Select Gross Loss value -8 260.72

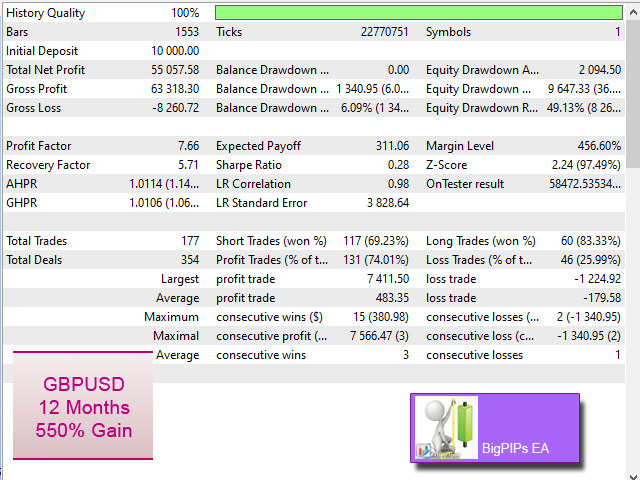tap(176, 108)
